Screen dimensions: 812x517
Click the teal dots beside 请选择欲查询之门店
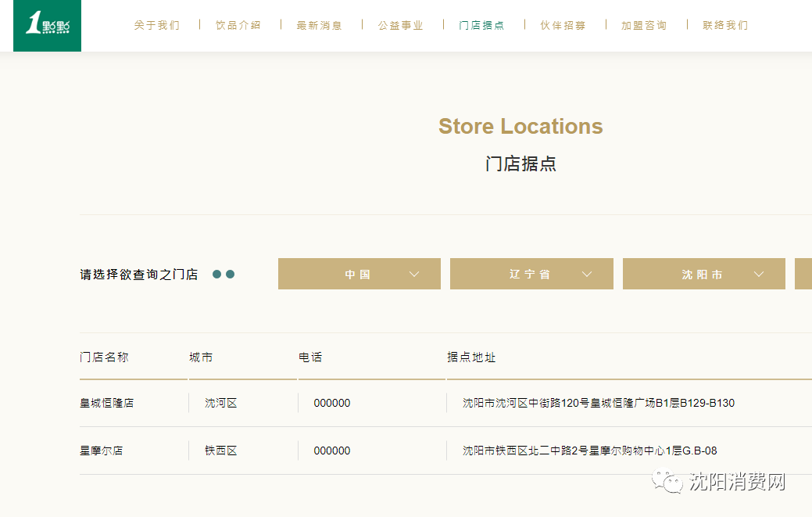click(x=224, y=275)
